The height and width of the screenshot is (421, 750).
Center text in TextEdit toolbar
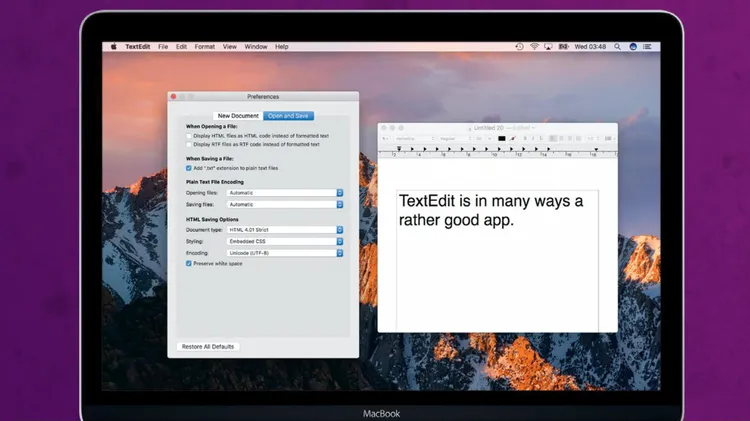click(x=561, y=139)
